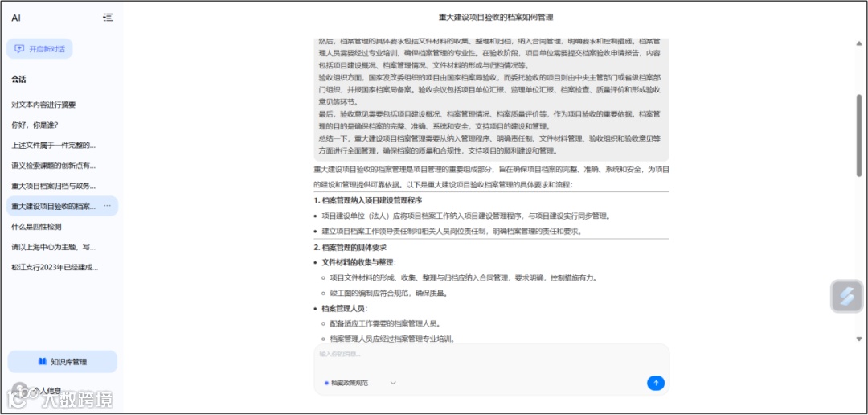
Task: Open conversation 你好，你是谁?
Action: 35,125
